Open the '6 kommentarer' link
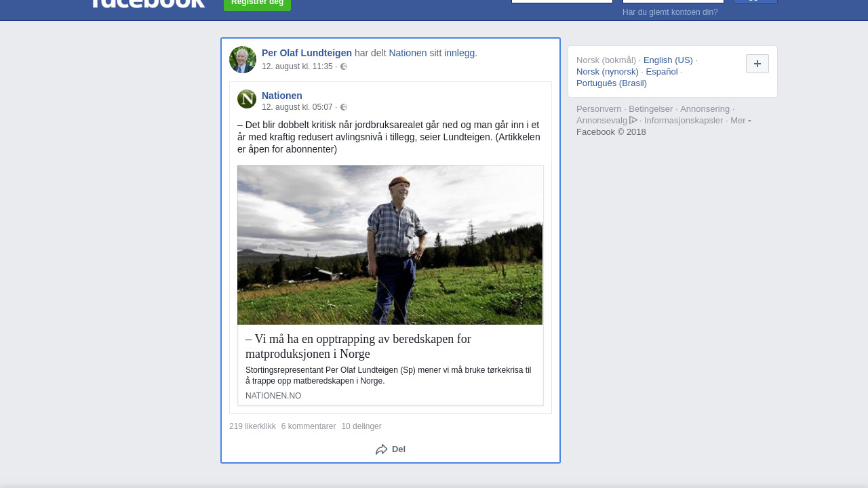Screen dimensions: 868x488 [x=309, y=426]
